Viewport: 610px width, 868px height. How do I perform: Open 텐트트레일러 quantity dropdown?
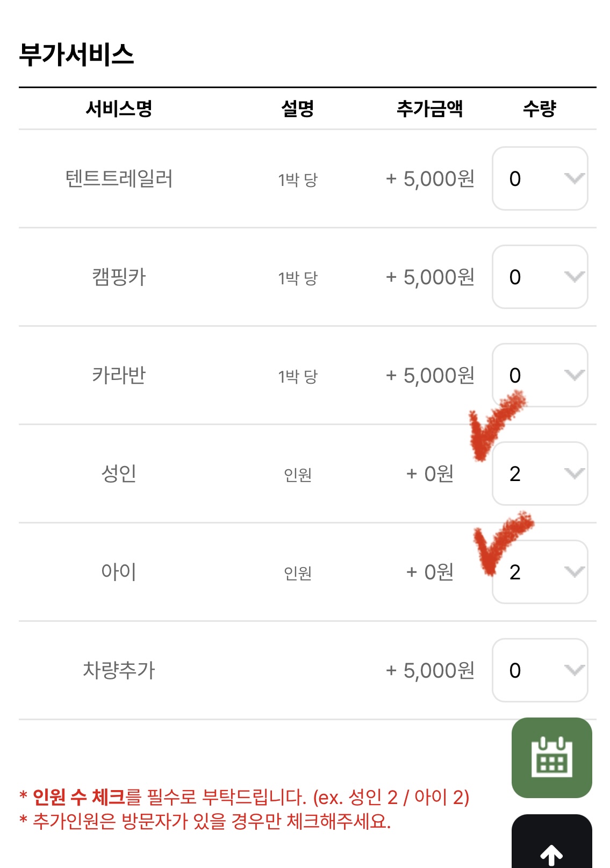[540, 178]
